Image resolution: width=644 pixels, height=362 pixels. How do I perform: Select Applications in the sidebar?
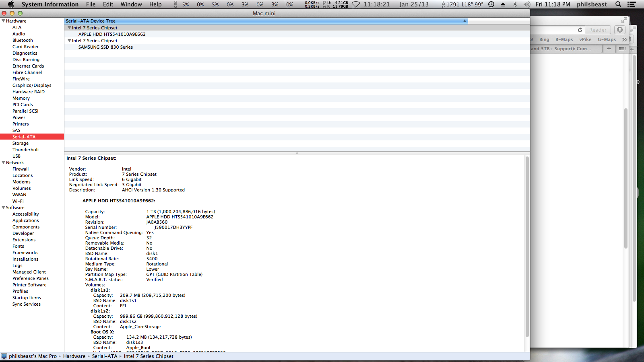[26, 220]
